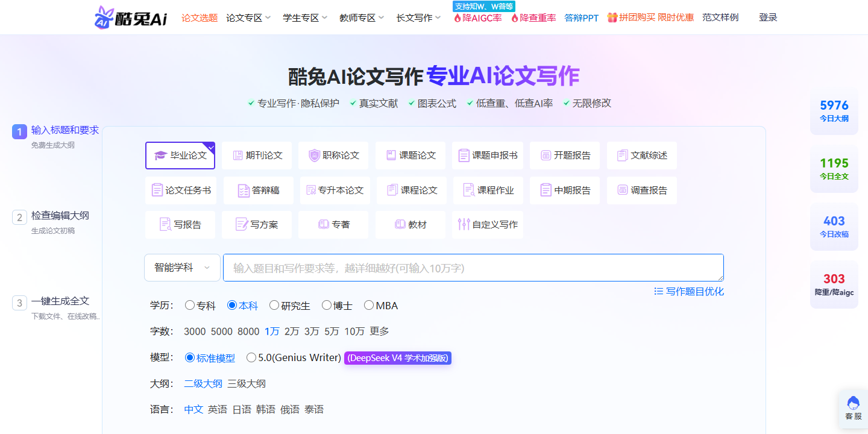
Task: Choose the 专著 book icon
Action: pos(324,224)
